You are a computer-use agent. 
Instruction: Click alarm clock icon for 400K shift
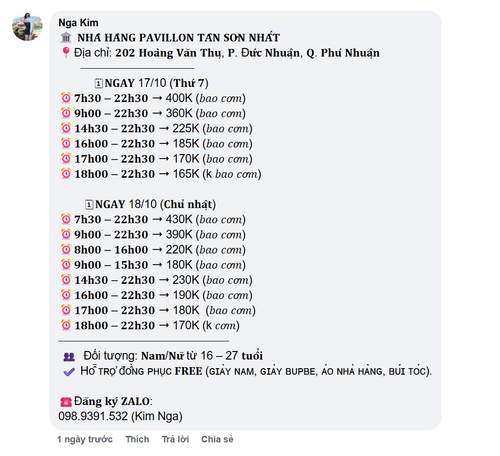tap(66, 98)
